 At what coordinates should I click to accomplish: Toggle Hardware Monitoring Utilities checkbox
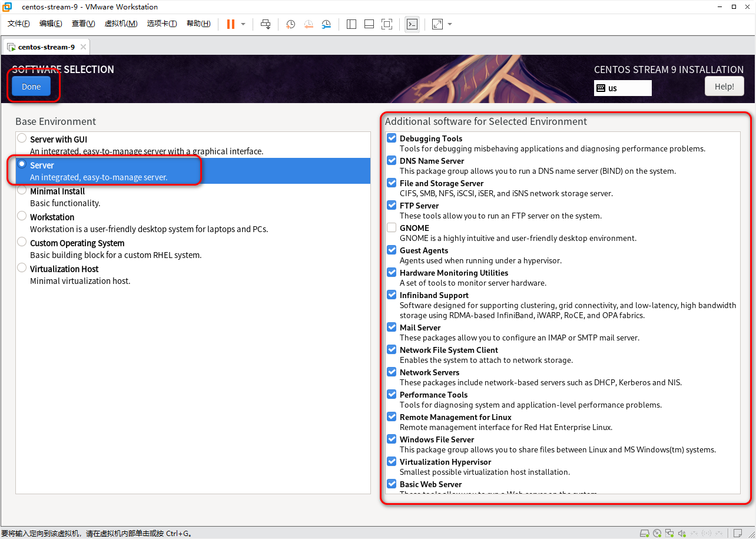click(392, 272)
